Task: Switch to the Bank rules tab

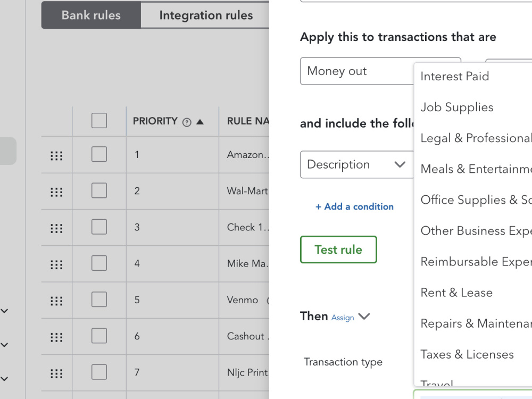Action: tap(91, 15)
